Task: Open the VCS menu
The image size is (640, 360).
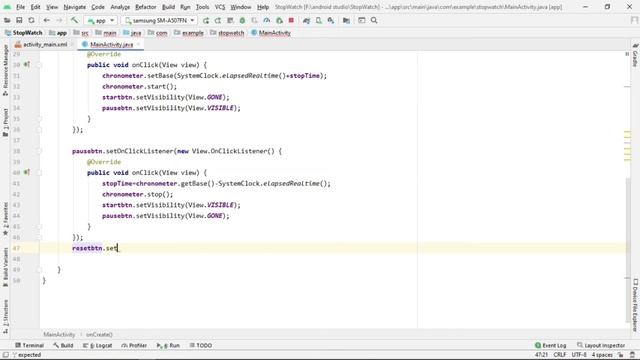Action: coord(220,7)
